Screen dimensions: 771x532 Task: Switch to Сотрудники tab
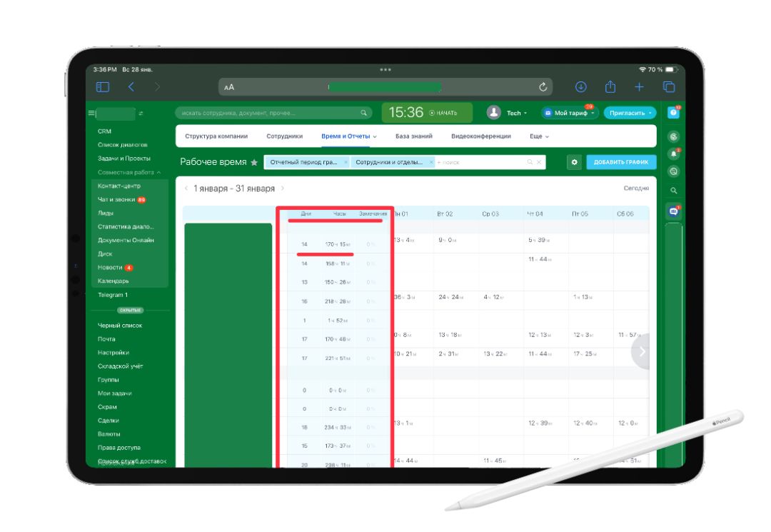(285, 136)
